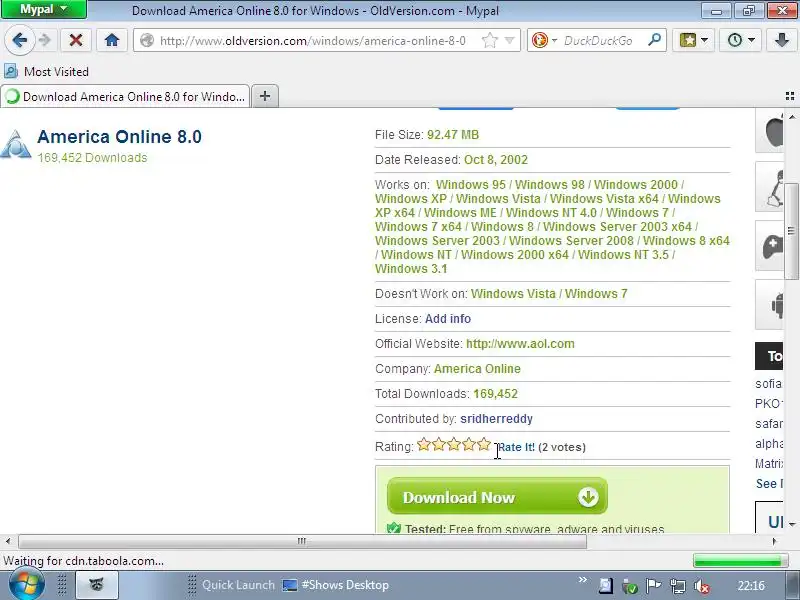
Task: Click the 22:16 taskbar clock
Action: click(x=751, y=586)
